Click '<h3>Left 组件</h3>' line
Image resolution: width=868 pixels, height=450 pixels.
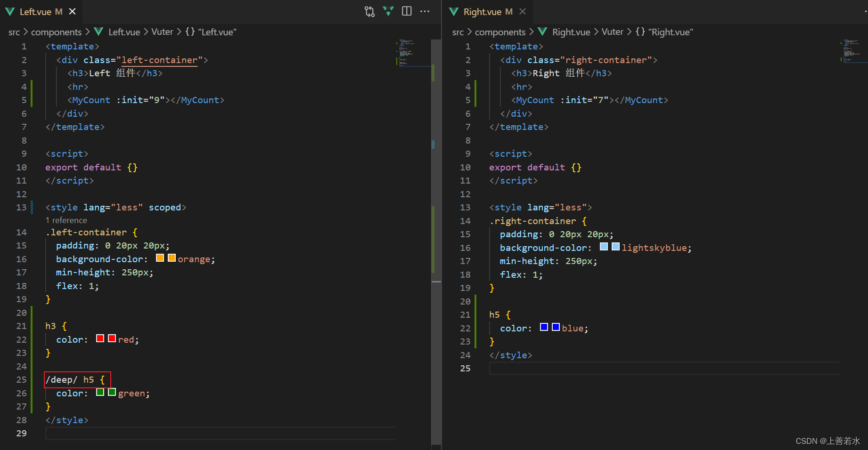(115, 73)
